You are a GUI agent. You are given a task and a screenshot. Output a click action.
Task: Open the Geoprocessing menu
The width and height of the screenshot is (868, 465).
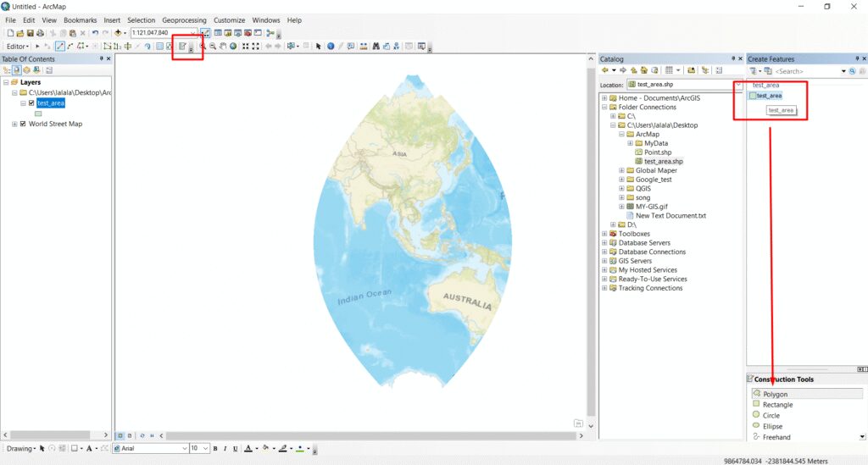(184, 20)
